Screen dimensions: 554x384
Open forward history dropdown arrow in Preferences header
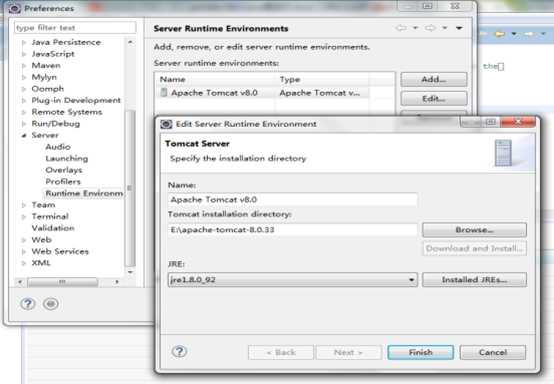(445, 28)
